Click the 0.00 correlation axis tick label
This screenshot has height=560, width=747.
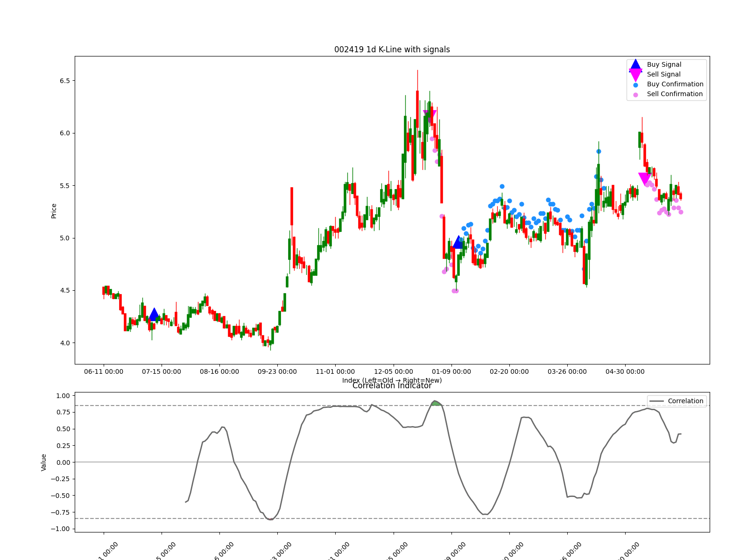click(x=63, y=462)
